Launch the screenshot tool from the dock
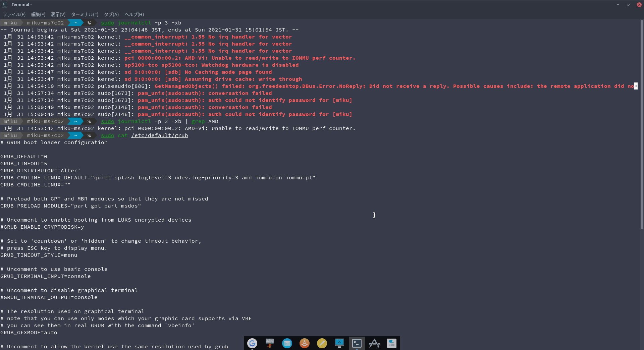The height and width of the screenshot is (350, 644). coord(339,343)
